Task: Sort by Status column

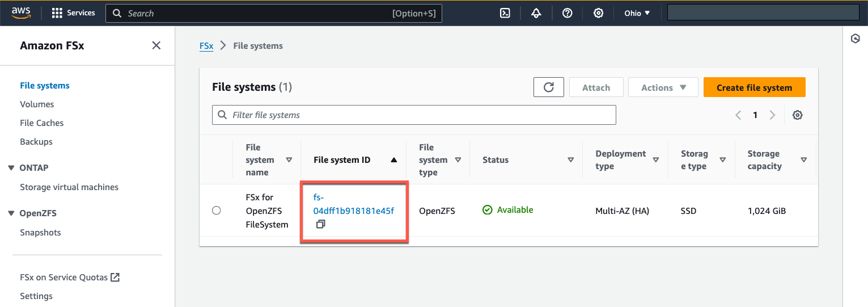Action: 571,160
